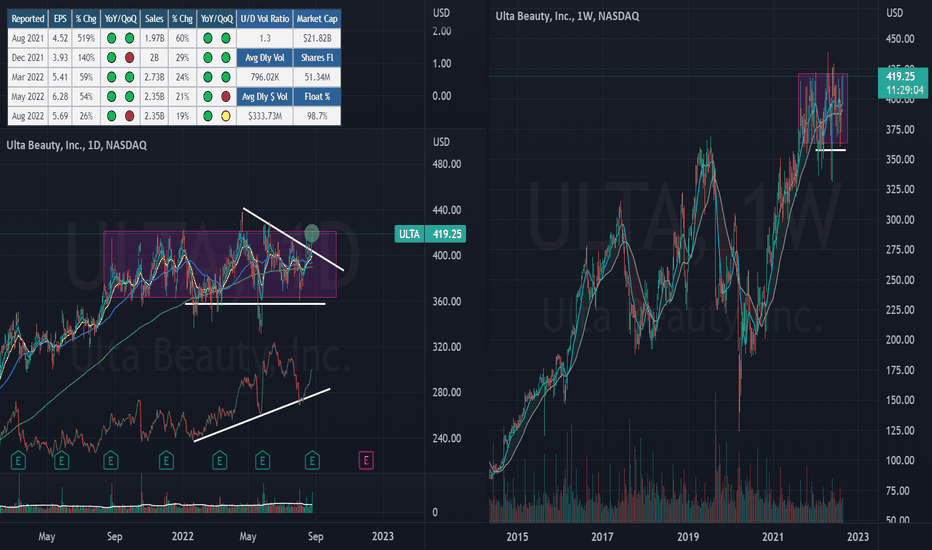
Task: Click the Float % header cell
Action: click(317, 96)
